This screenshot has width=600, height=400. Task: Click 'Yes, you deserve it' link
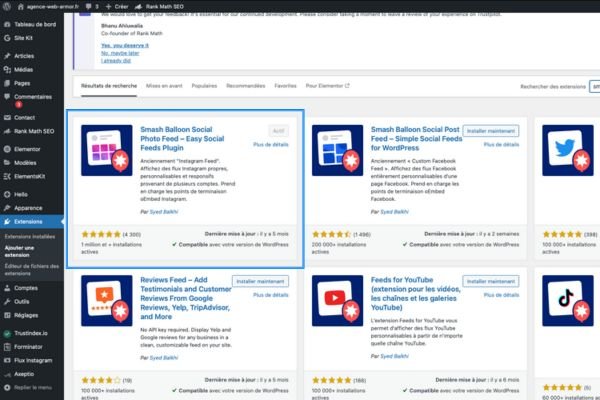pyautogui.click(x=126, y=46)
